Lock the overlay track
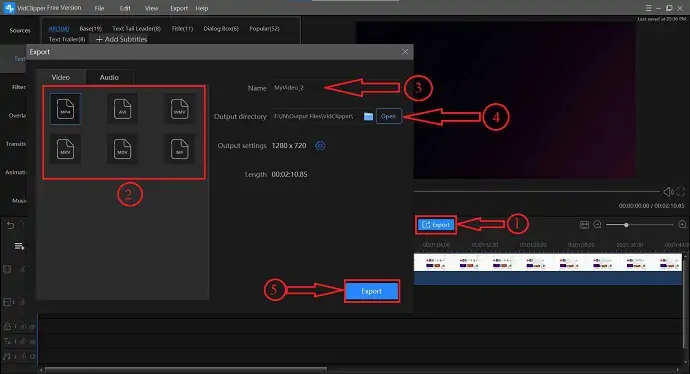This screenshot has height=374, width=690. click(23, 326)
